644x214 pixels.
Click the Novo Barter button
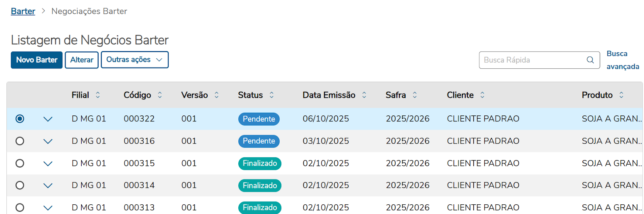click(37, 60)
